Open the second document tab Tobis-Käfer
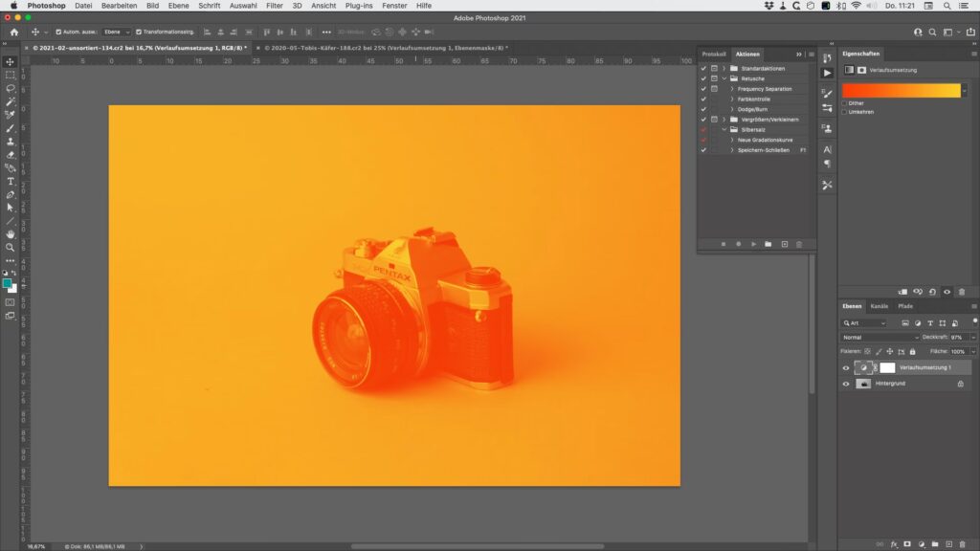Viewport: 980px width, 551px height. pyautogui.click(x=383, y=47)
